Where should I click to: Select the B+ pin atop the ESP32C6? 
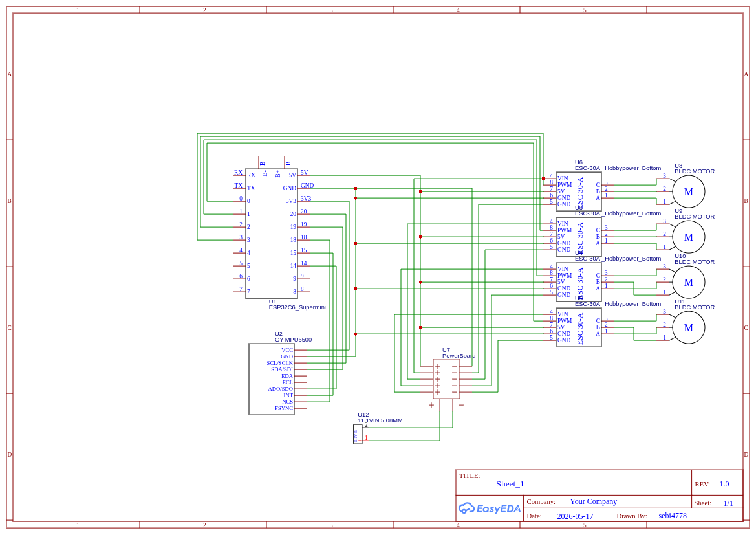pyautogui.click(x=285, y=162)
